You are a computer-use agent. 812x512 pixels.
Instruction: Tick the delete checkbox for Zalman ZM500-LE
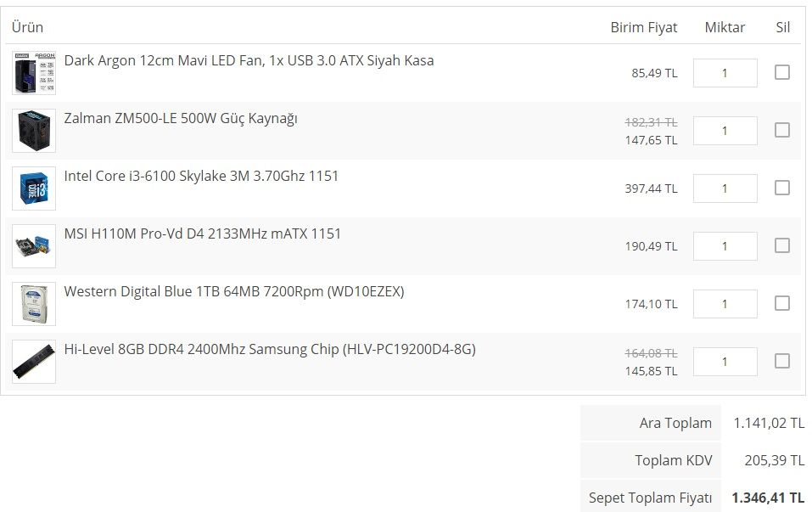tap(781, 130)
